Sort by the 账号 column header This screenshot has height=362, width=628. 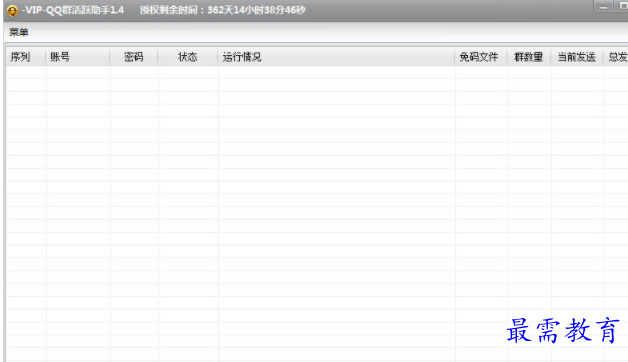click(x=78, y=57)
